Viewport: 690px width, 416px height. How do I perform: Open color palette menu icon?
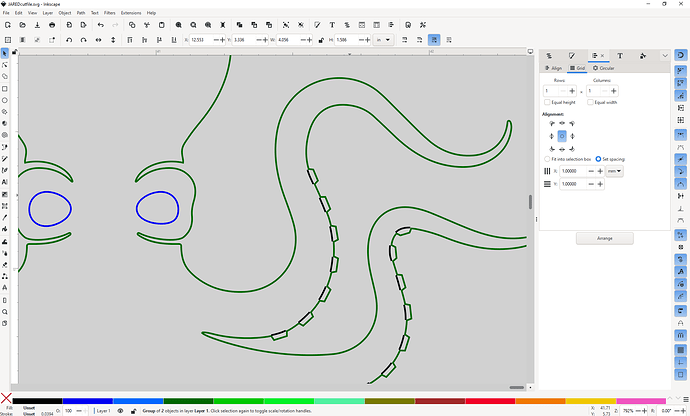coord(686,399)
